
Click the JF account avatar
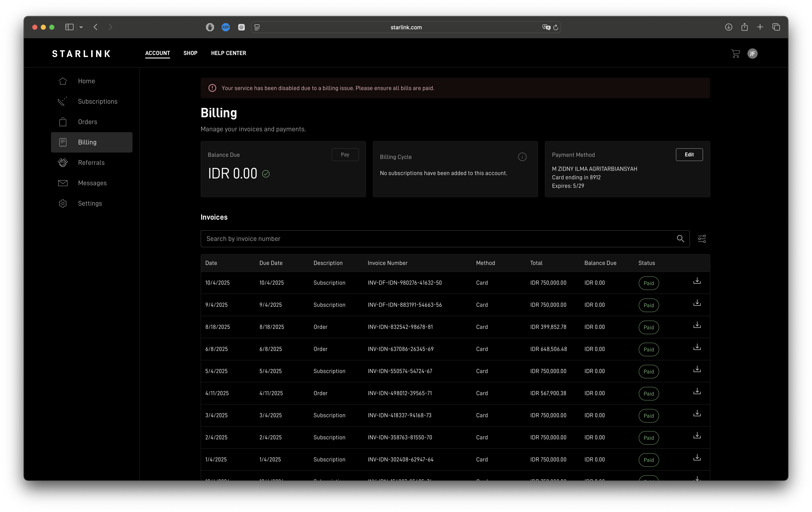pos(752,53)
